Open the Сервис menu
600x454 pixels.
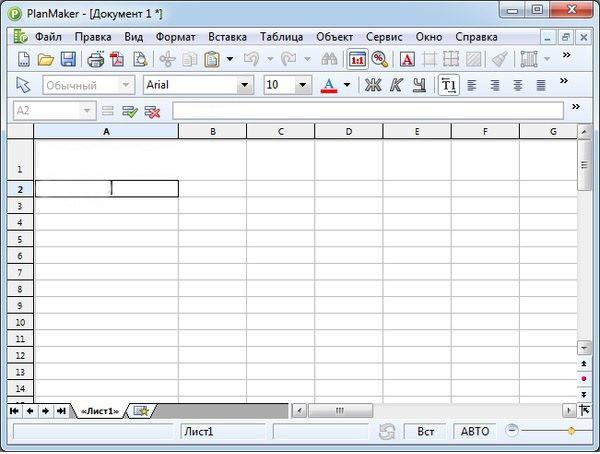384,37
